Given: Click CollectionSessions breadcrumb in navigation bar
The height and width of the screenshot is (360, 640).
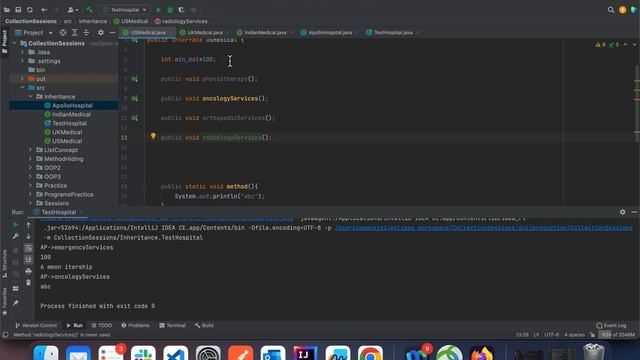Looking at the screenshot, I should tap(31, 21).
